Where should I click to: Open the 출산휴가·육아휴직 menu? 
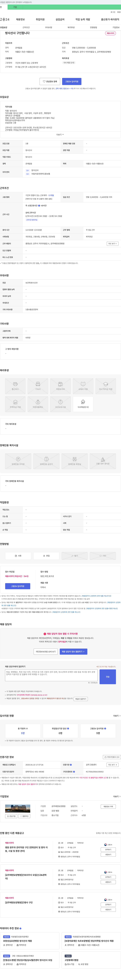coord(110,19)
